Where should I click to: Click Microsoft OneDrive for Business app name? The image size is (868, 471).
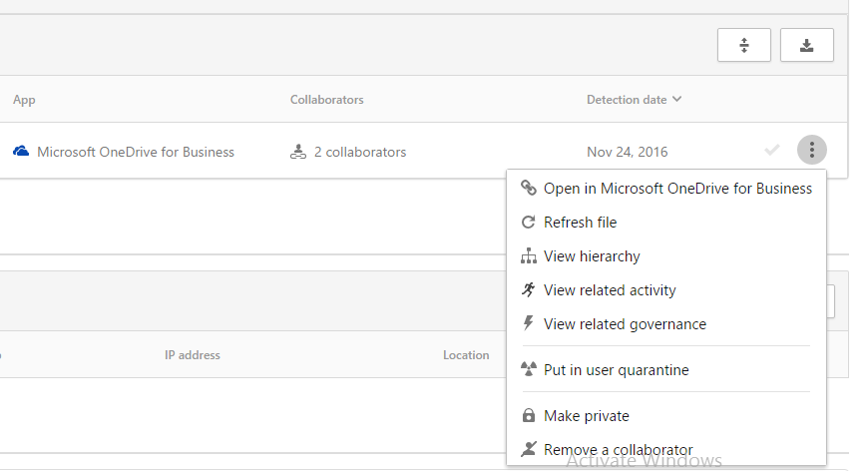click(x=136, y=152)
